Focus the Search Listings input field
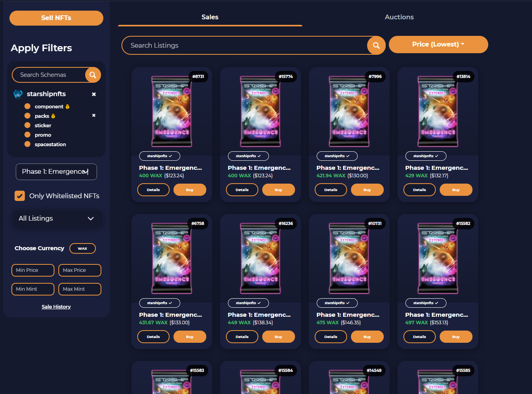The height and width of the screenshot is (394, 532). 245,45
